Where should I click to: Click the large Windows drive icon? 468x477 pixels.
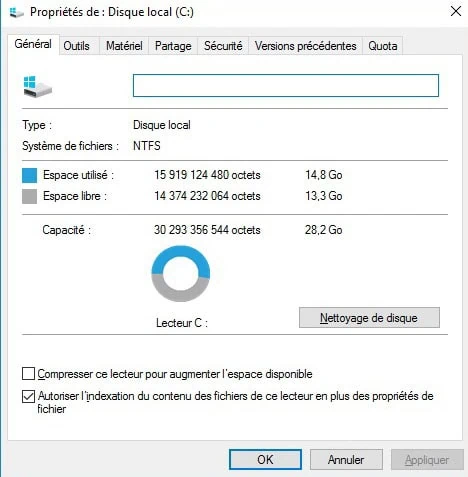click(x=38, y=87)
